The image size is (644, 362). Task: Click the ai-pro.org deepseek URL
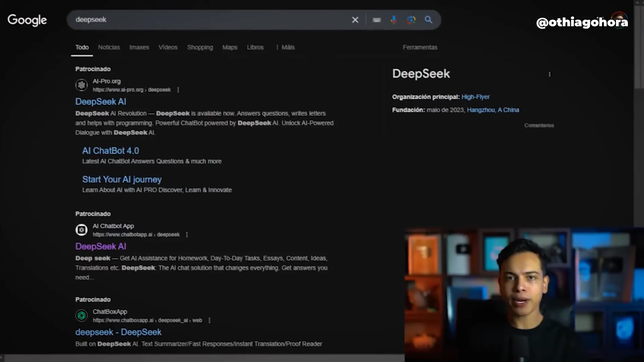coord(132,90)
